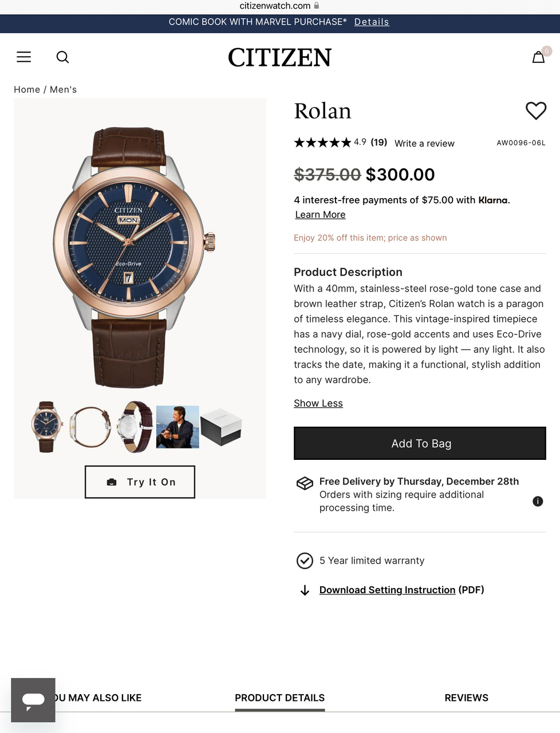
Task: Switch to the Reviews tab
Action: coord(466,697)
